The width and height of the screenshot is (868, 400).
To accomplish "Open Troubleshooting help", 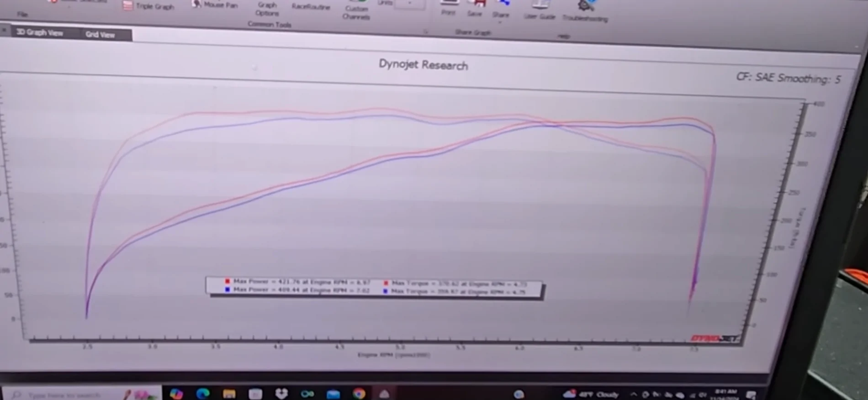I will tap(585, 12).
